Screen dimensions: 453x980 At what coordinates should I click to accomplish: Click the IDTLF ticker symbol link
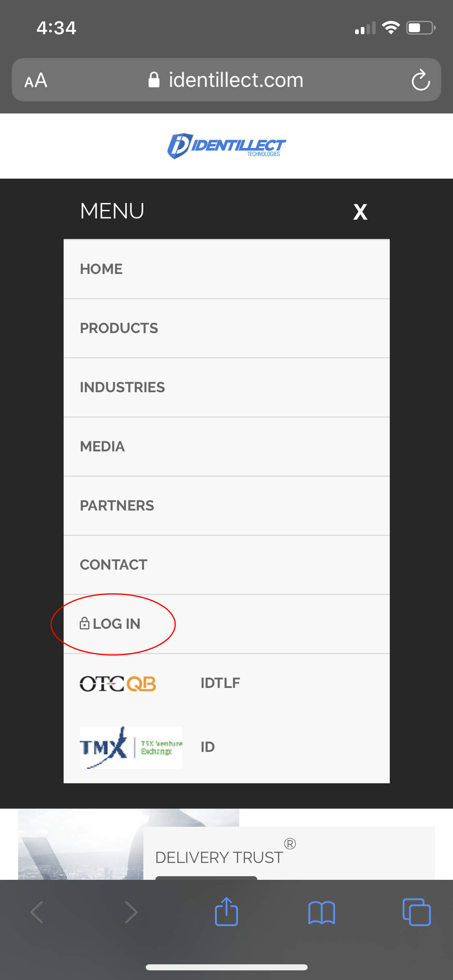tap(220, 683)
